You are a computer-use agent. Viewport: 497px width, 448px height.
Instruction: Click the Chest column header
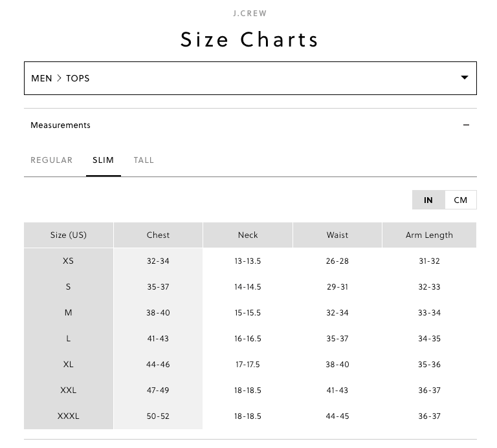click(158, 235)
